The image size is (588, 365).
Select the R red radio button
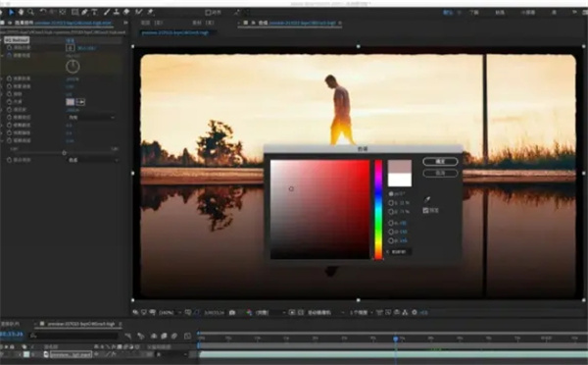tap(391, 223)
